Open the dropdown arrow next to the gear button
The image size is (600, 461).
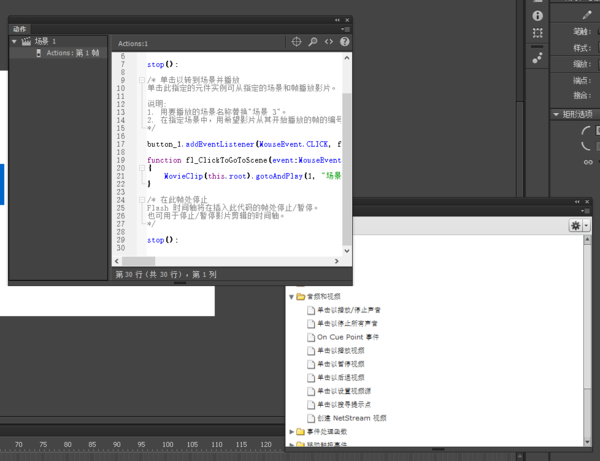(586, 226)
